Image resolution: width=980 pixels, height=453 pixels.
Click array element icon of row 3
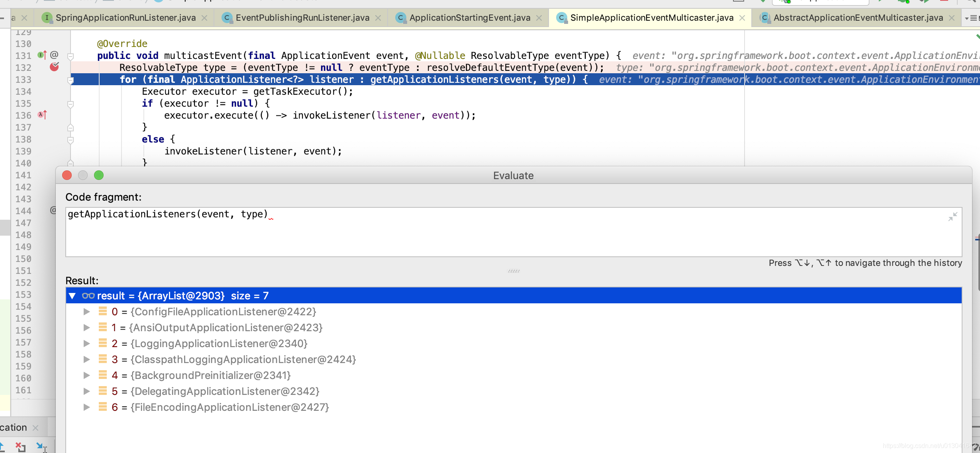pyautogui.click(x=103, y=359)
